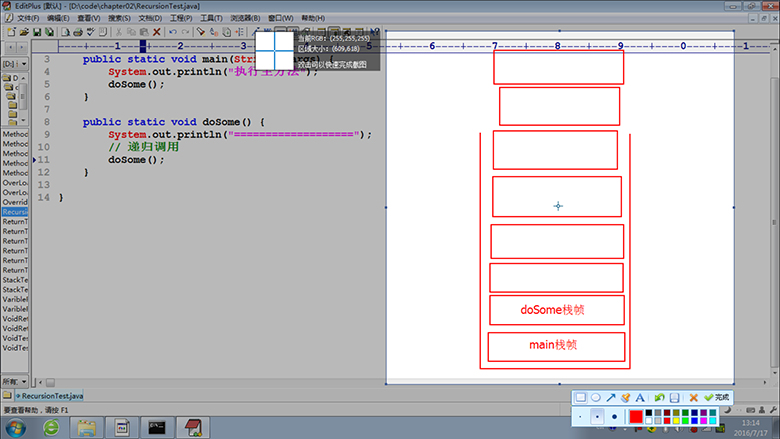Undo the last screenshot annotation
Viewport: 780px width, 439px height.
[660, 397]
